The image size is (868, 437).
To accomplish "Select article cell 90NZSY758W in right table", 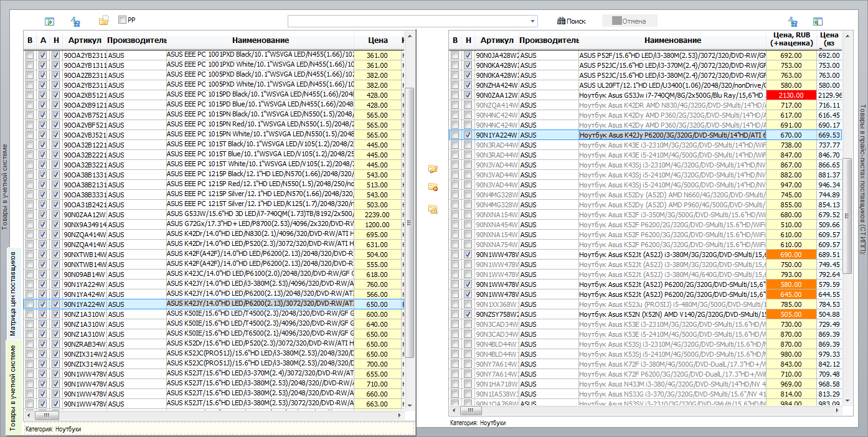I will coord(497,314).
